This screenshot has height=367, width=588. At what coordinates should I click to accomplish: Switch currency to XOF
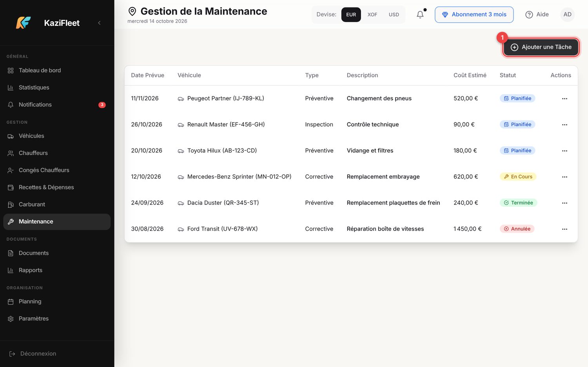pos(372,14)
